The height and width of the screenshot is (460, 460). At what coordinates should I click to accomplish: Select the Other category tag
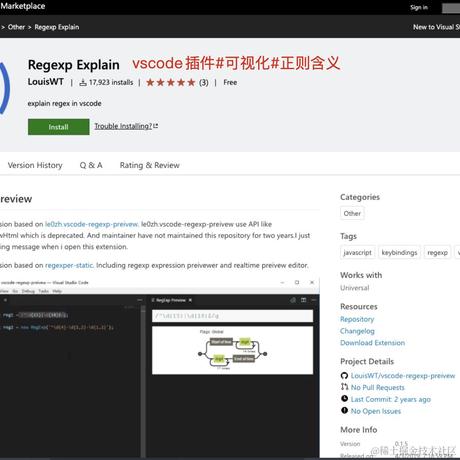point(352,213)
